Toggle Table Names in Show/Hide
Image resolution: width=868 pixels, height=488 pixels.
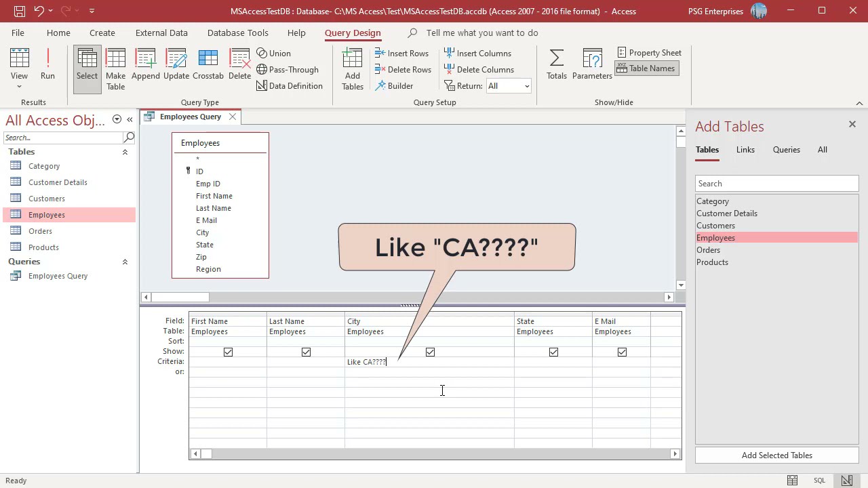[x=646, y=68]
